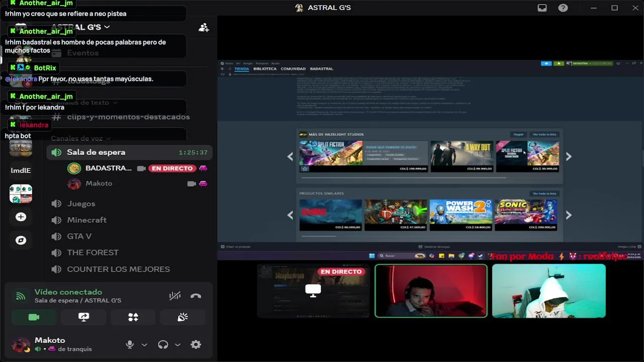Collapse the Canales de voz category
Image resolution: width=644 pixels, height=362 pixels.
[80, 138]
